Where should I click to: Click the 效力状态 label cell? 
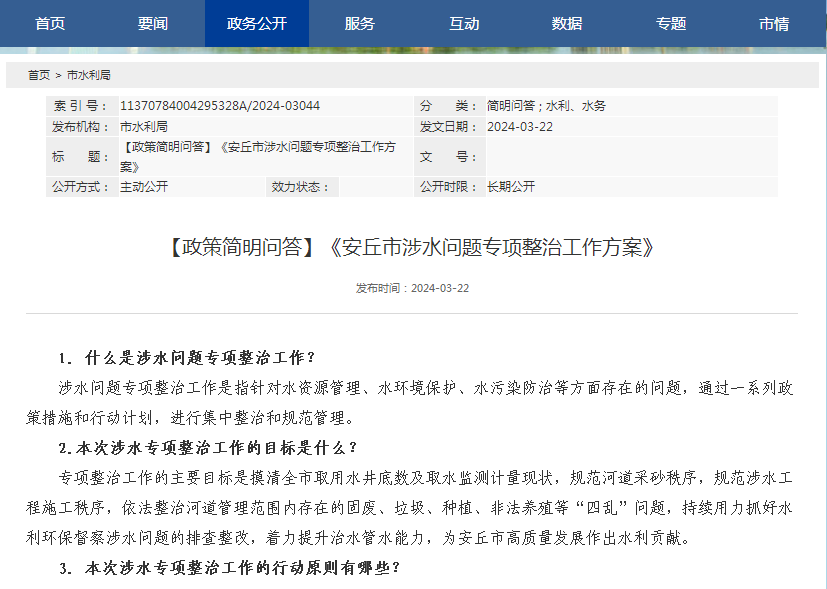click(x=301, y=187)
